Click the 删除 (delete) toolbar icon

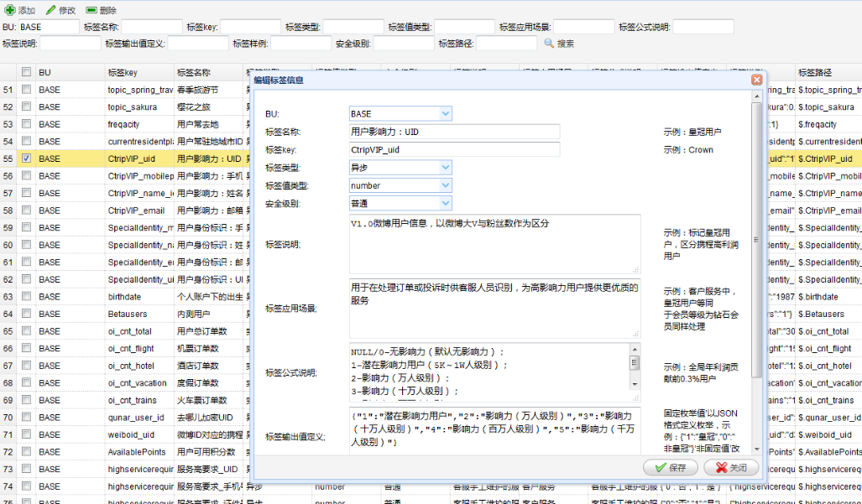(91, 10)
